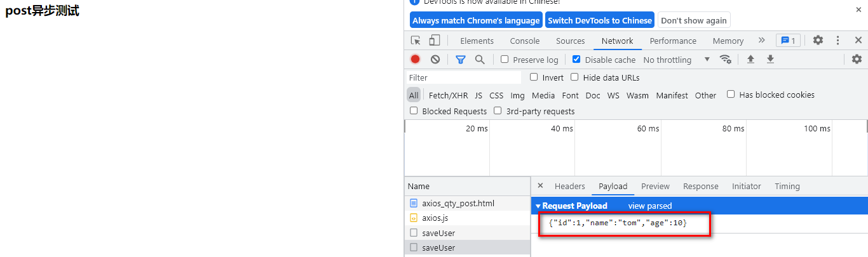Open DevTools settings gear icon

click(818, 40)
